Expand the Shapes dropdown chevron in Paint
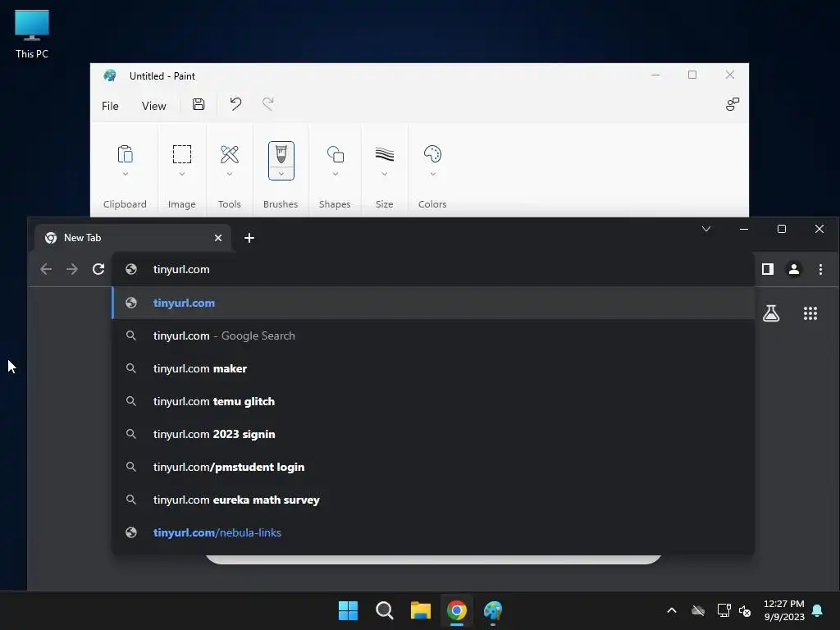 [x=336, y=174]
